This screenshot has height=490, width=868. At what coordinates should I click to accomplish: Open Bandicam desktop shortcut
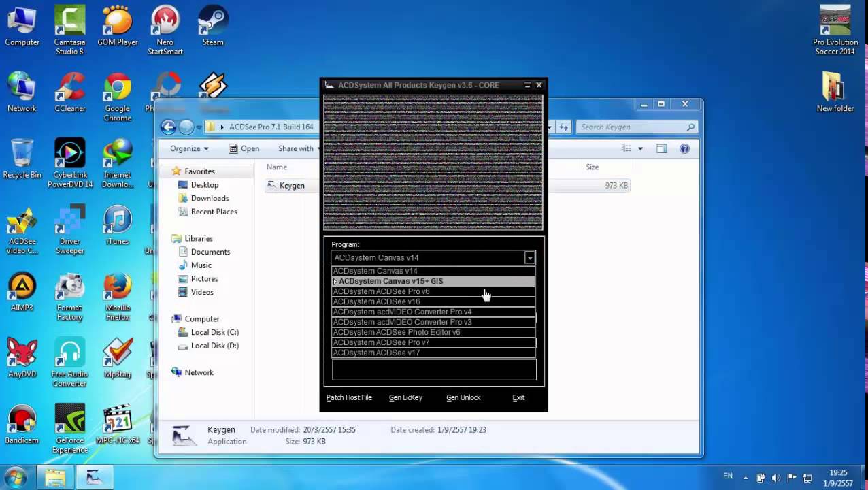22,425
